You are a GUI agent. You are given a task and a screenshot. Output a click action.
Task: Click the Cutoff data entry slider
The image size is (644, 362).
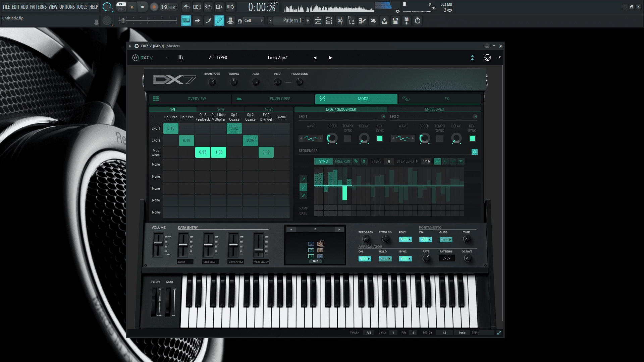point(183,245)
